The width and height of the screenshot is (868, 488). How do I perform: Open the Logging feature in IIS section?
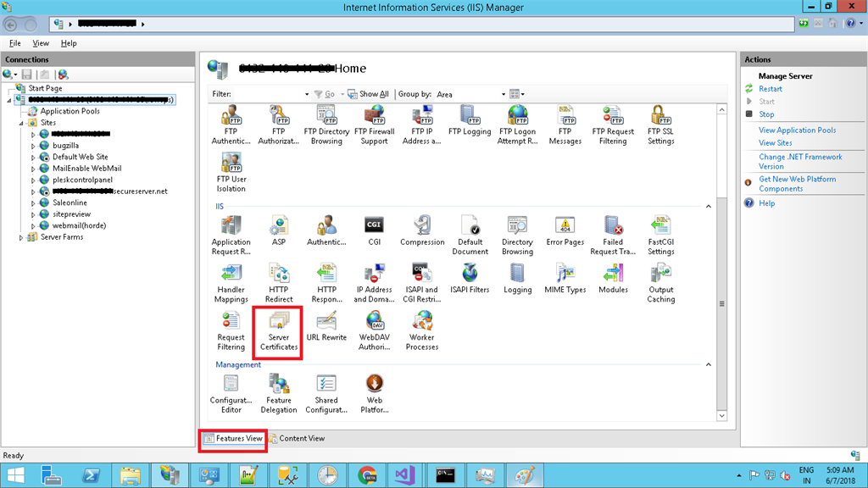pos(517,279)
